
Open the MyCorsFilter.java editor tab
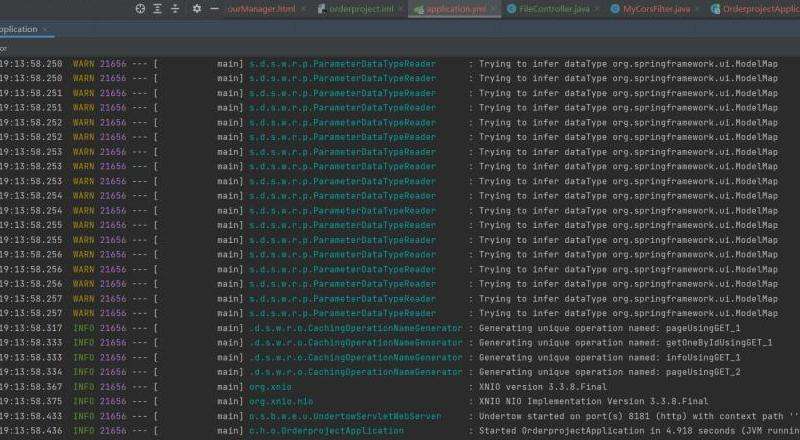(x=656, y=9)
